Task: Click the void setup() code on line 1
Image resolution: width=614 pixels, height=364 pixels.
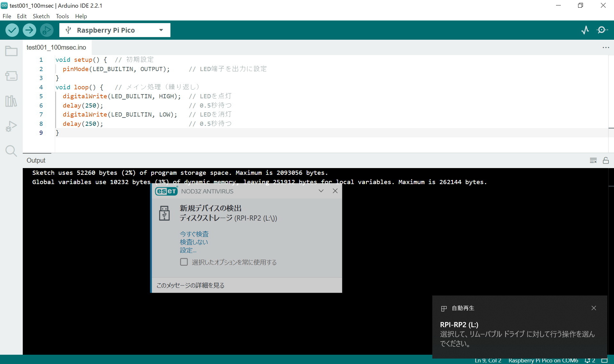Action: coord(81,60)
